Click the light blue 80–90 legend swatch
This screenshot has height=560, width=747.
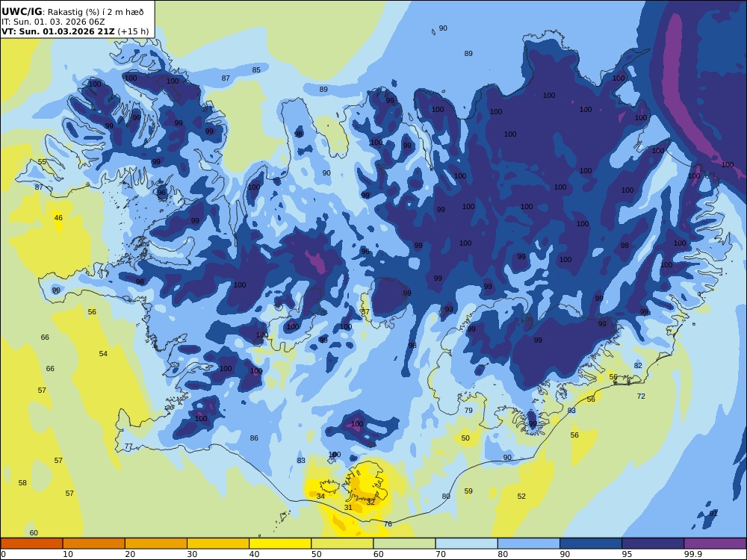(x=529, y=544)
